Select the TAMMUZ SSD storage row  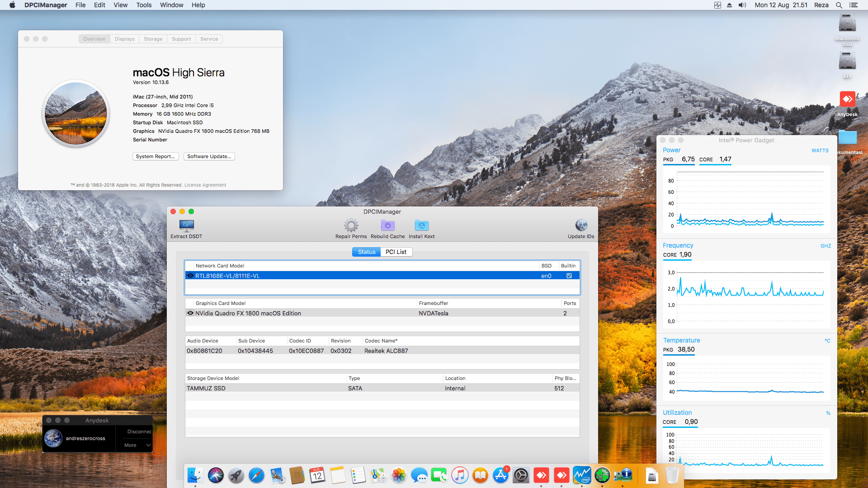(382, 388)
